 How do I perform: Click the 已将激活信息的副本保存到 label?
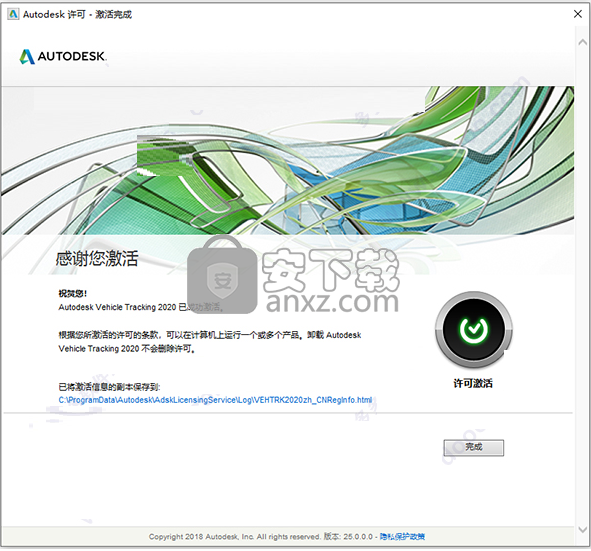(109, 387)
